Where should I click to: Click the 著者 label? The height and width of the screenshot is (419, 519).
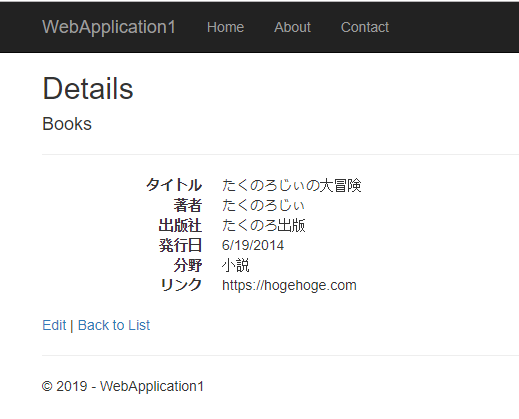tap(188, 205)
